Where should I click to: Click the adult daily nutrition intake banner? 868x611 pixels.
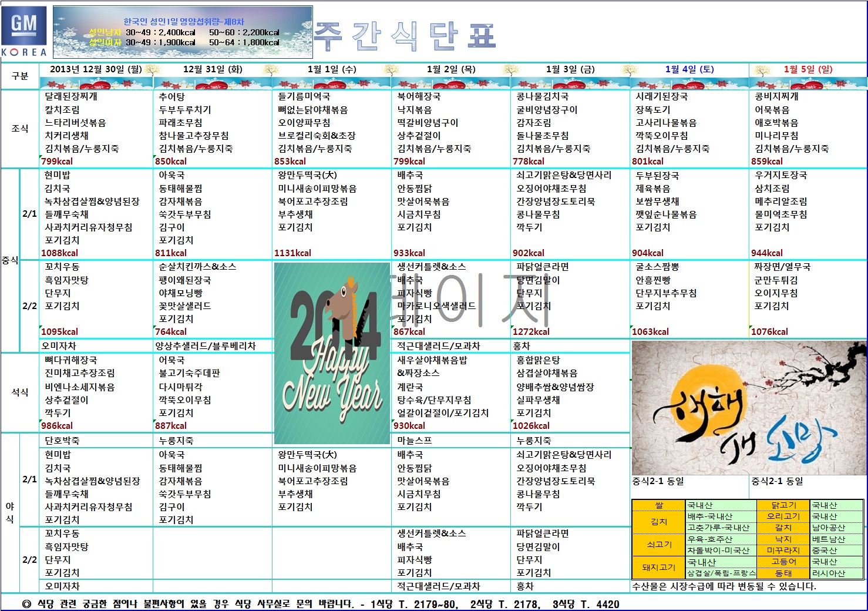[x=183, y=32]
